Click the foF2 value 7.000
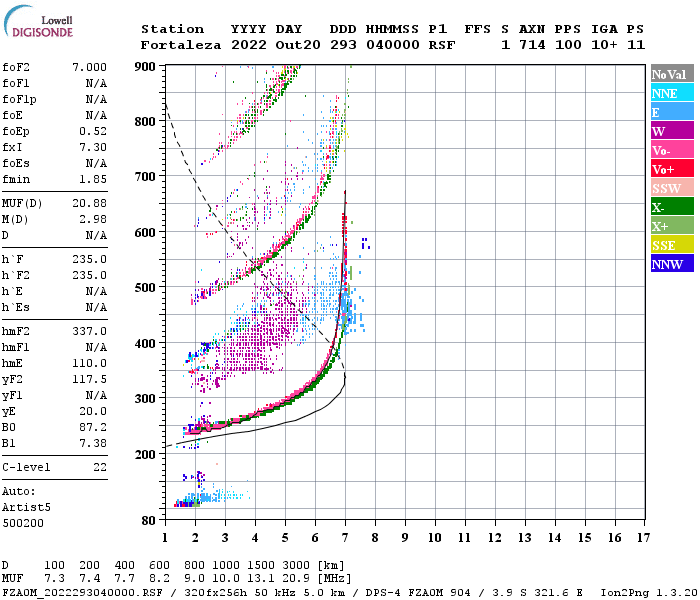 (x=89, y=67)
